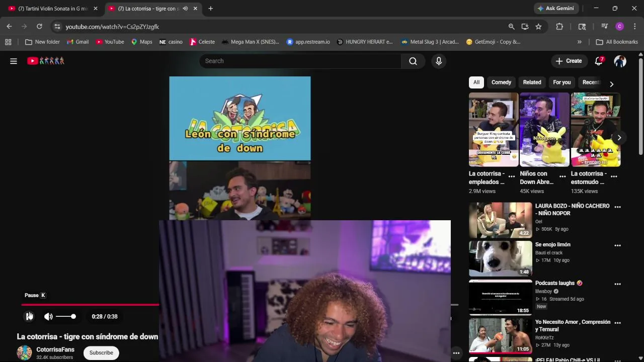Screen dimensions: 644x362
Task: Open the 'Podcasts laughs' video title
Action: (558, 283)
